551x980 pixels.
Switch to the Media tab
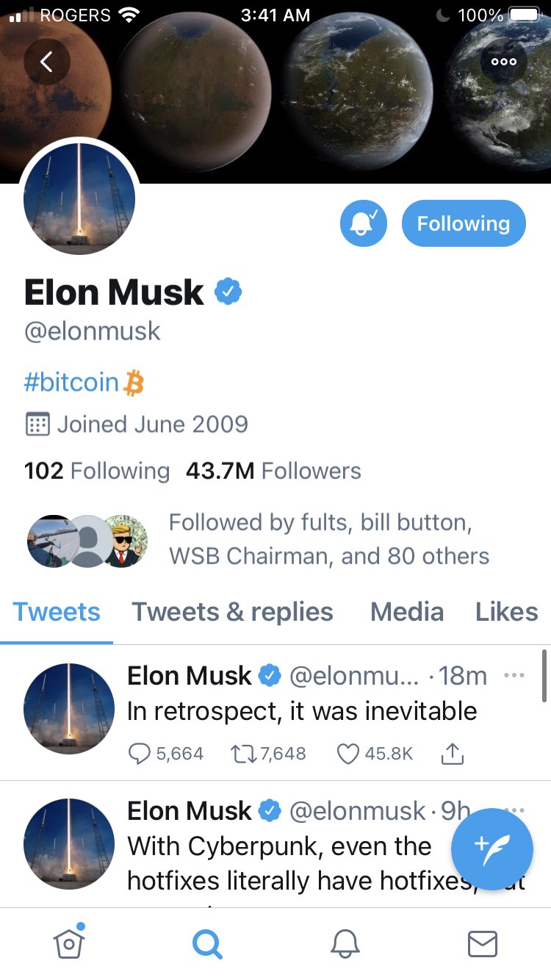click(407, 612)
